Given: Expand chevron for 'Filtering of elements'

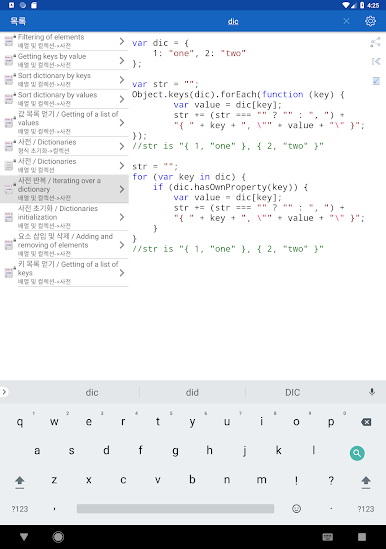Looking at the screenshot, I should (x=122, y=41).
